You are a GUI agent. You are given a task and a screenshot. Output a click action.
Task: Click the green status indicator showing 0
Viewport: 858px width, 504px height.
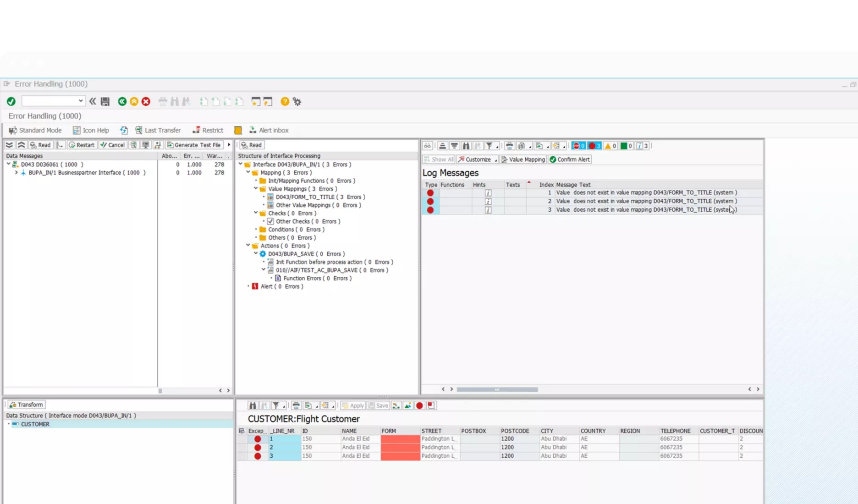626,145
